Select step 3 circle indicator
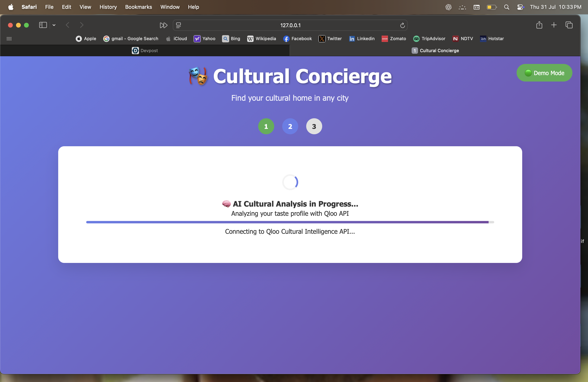The width and height of the screenshot is (588, 382). 314,126
